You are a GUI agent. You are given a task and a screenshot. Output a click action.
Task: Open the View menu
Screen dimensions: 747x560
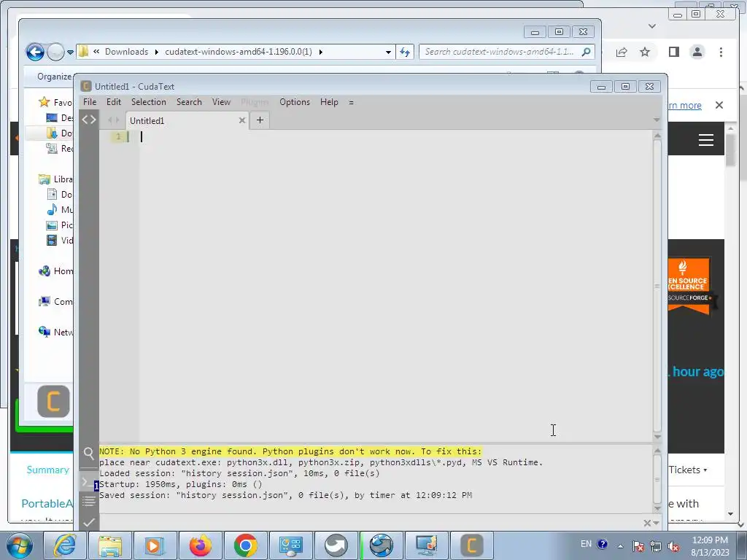coord(221,102)
